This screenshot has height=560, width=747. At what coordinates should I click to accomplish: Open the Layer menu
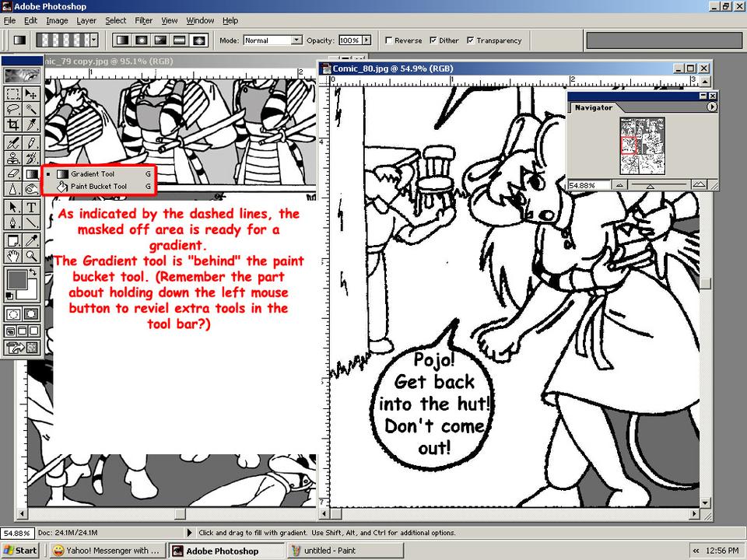pyautogui.click(x=86, y=20)
